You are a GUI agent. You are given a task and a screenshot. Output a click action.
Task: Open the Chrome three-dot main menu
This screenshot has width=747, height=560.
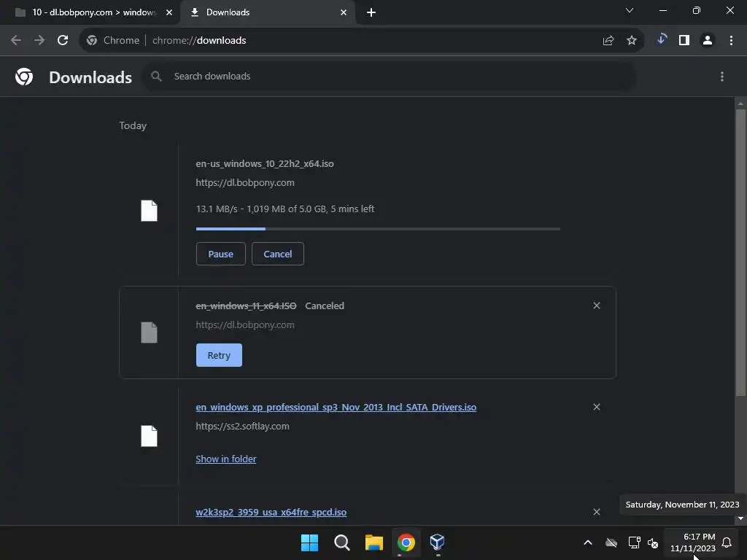coord(731,41)
